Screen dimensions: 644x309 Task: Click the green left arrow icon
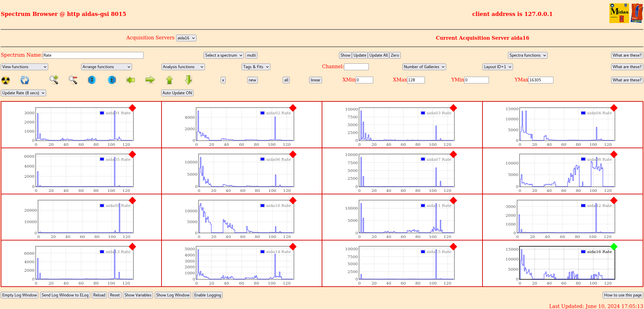tap(131, 80)
